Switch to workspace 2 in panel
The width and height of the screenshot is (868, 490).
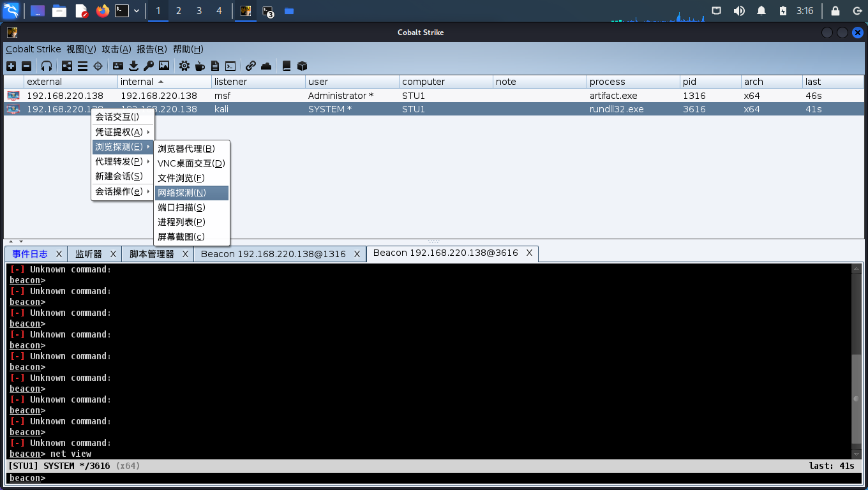pos(178,11)
